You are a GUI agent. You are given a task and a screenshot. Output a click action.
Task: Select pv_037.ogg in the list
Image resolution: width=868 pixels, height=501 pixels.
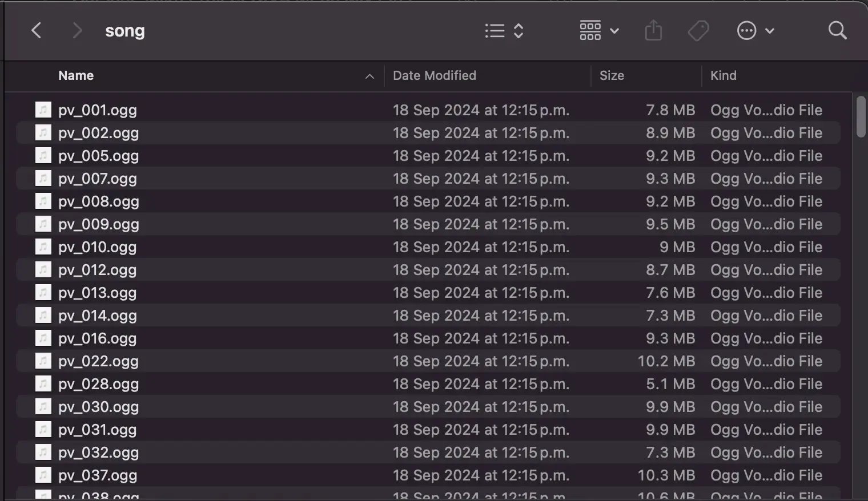tap(97, 475)
